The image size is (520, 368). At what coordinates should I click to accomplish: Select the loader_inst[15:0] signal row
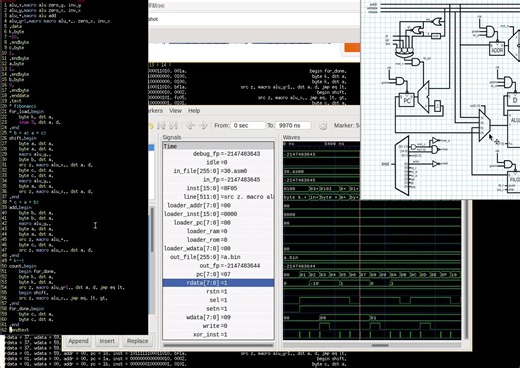[218, 214]
